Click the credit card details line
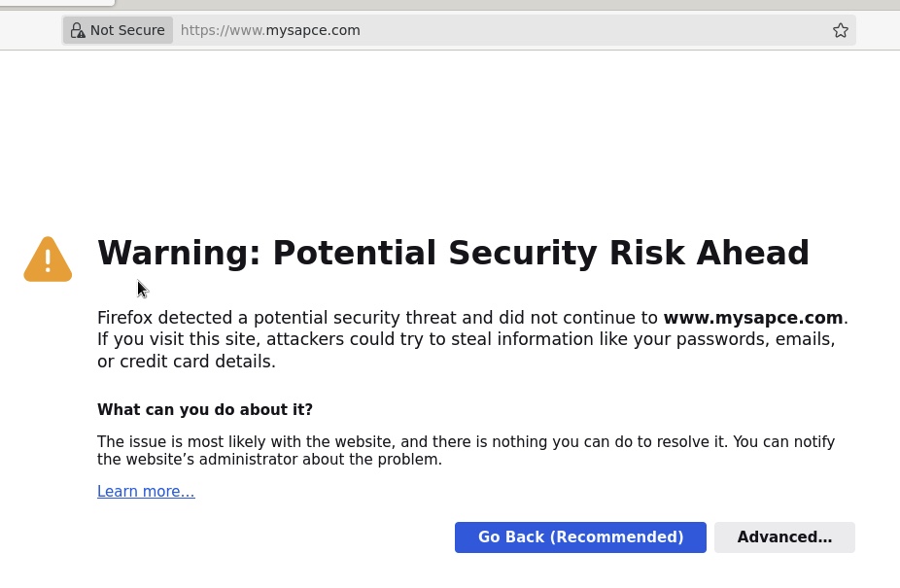900x588 pixels. point(186,362)
